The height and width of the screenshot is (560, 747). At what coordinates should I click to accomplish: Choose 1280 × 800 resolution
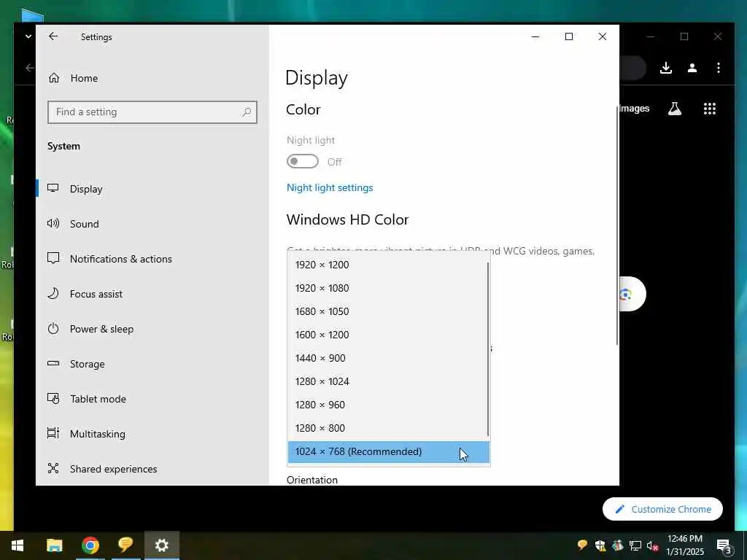(388, 428)
